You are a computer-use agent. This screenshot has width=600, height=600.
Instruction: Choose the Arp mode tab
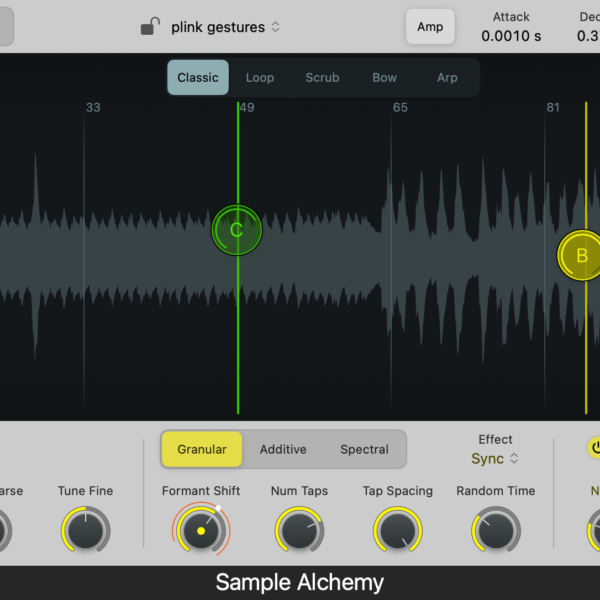click(447, 78)
